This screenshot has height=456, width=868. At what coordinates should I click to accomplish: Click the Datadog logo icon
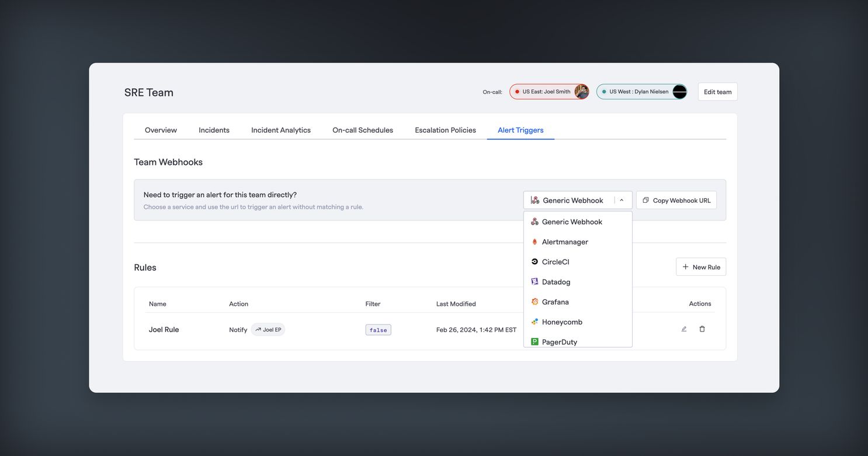point(534,282)
